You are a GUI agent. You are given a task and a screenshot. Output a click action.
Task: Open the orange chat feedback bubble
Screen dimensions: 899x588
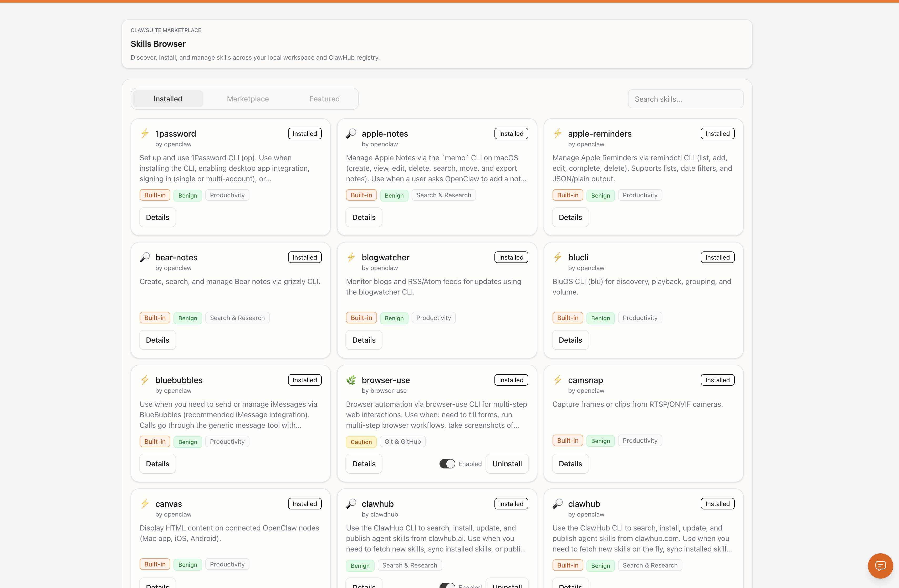880,565
